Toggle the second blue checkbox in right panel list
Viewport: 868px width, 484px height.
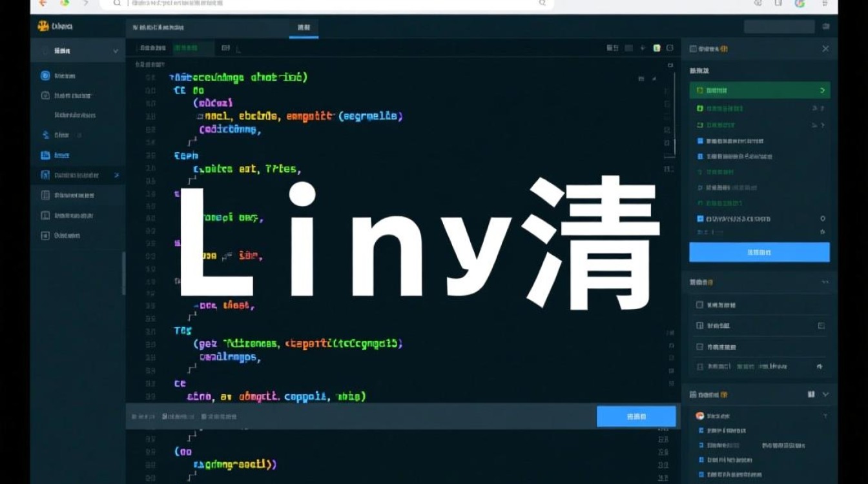700,156
